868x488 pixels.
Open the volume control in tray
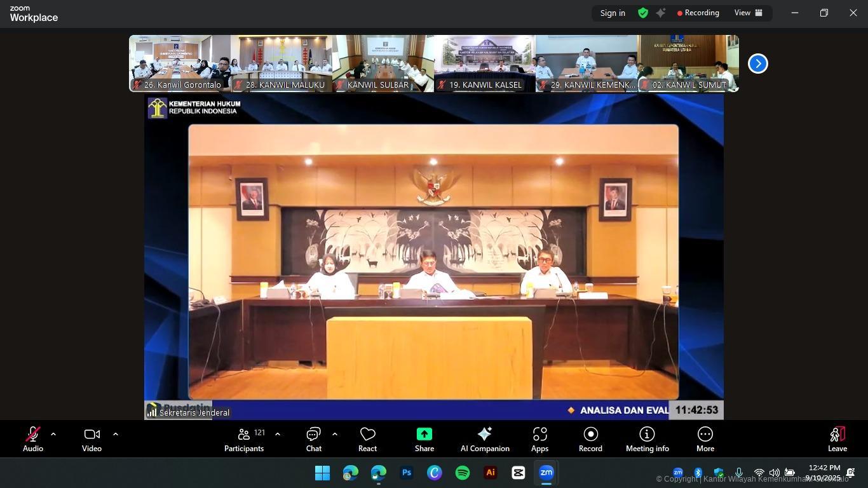point(774,473)
